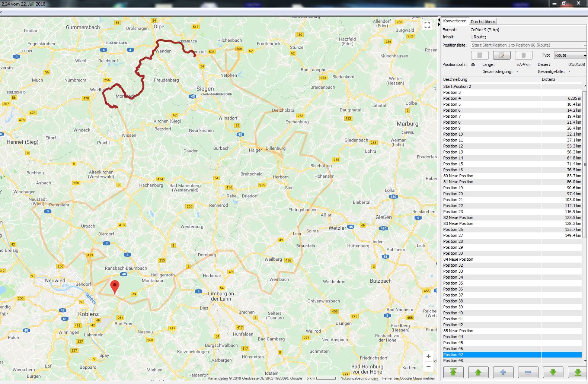Click the rename position list pencil button

[x=501, y=55]
